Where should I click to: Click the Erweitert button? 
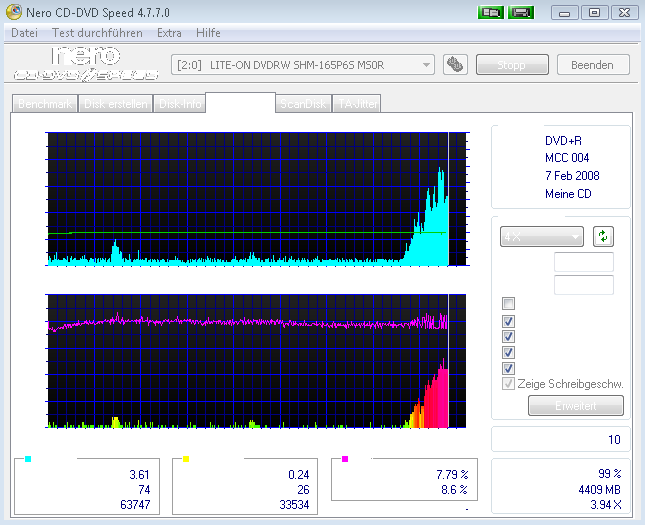click(575, 406)
